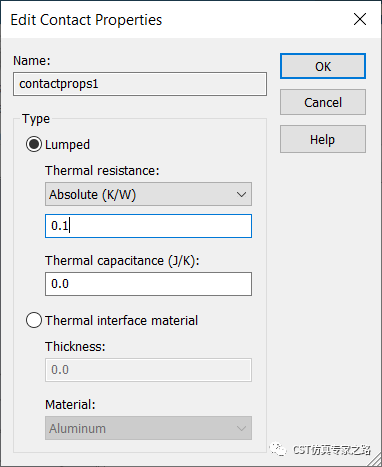This screenshot has height=467, width=382.
Task: Click the dialog's corner resize grip
Action: click(374, 459)
